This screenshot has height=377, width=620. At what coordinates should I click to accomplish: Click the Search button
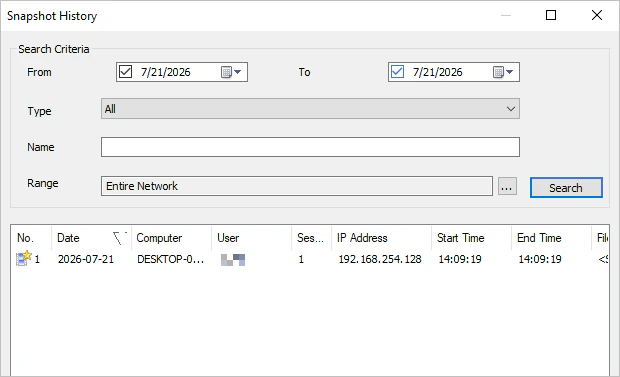pos(566,188)
